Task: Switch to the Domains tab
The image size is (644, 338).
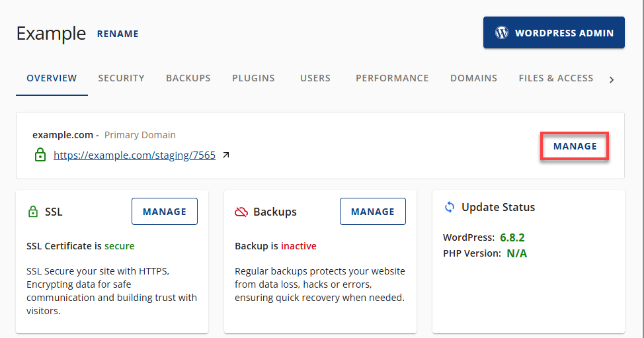Action: (x=473, y=78)
